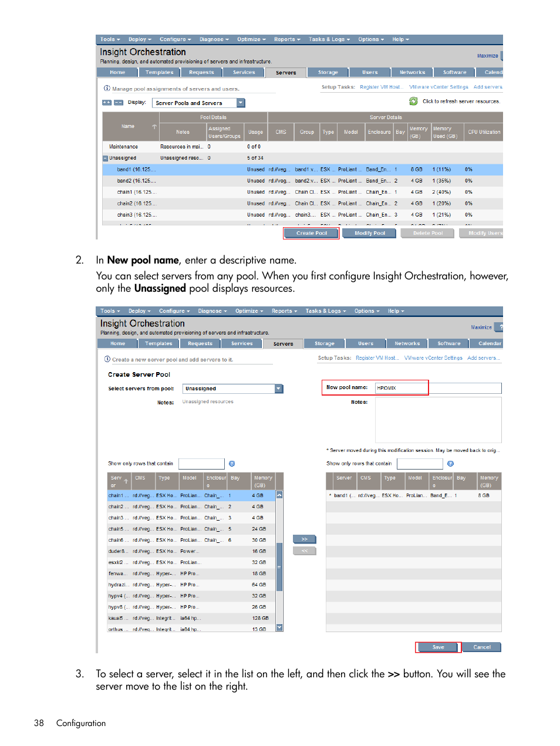Click 'VMware vCenter Settings' link in the lower screenshot
Viewport: 560px width, 746px height.
pyautogui.click(x=433, y=357)
